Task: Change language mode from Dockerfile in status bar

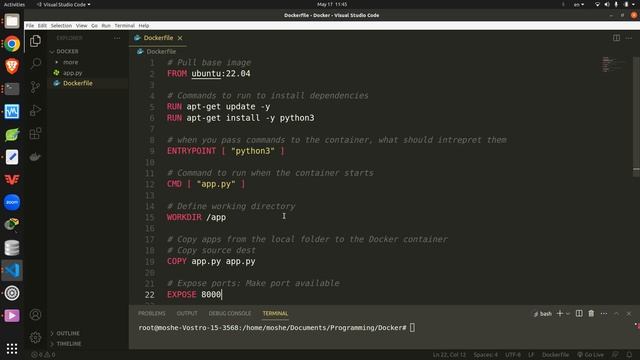Action: tap(556, 355)
